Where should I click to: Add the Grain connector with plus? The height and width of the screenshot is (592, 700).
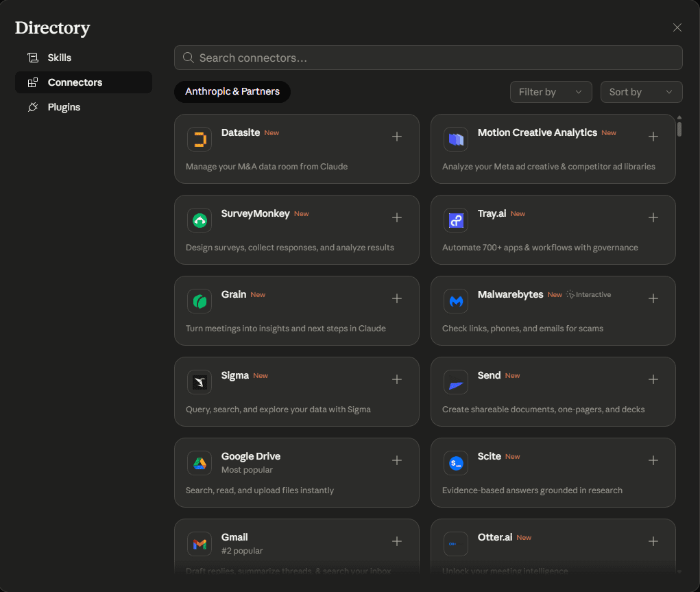[x=397, y=298]
